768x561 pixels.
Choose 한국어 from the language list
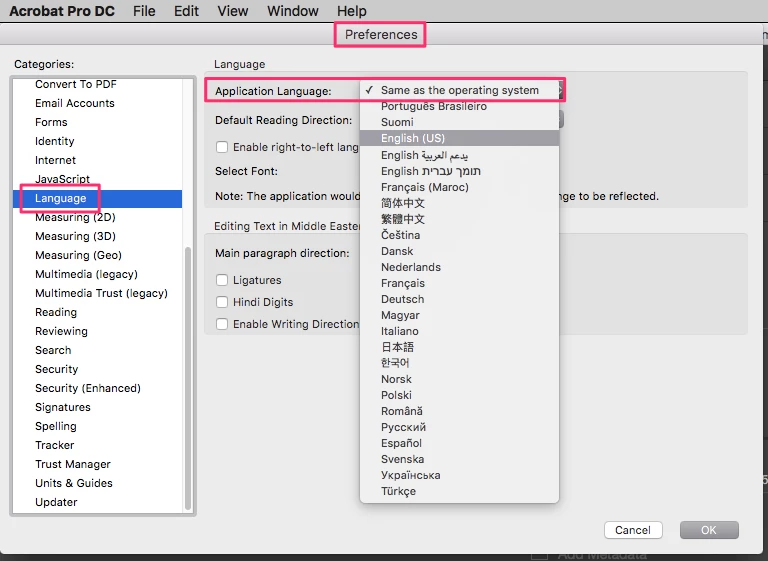[x=459, y=363]
